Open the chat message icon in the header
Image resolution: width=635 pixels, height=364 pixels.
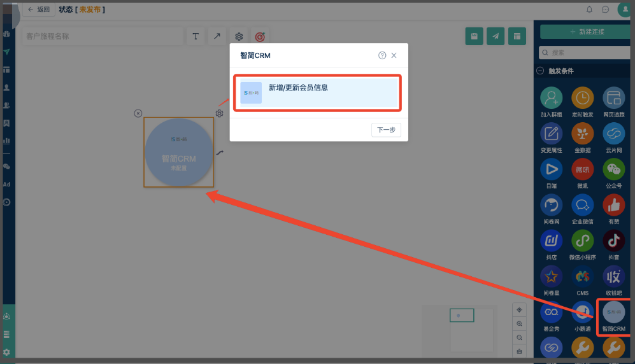[606, 10]
